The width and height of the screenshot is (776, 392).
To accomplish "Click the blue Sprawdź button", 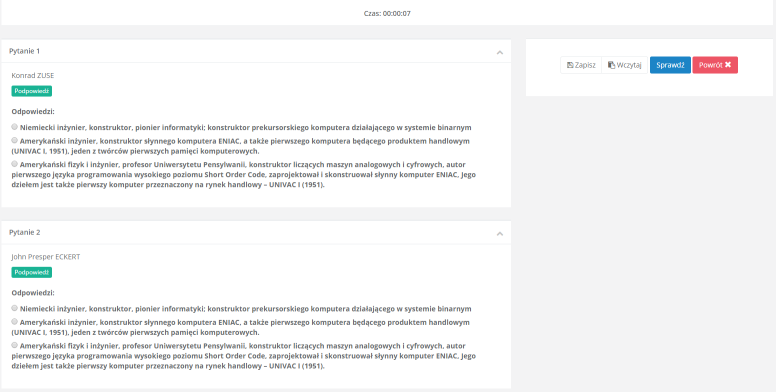I will pyautogui.click(x=670, y=65).
